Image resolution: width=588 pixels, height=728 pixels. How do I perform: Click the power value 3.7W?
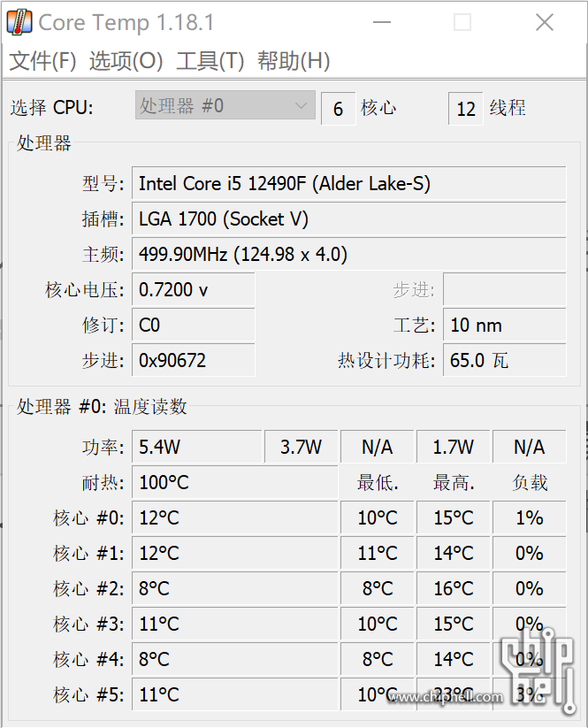(x=302, y=447)
